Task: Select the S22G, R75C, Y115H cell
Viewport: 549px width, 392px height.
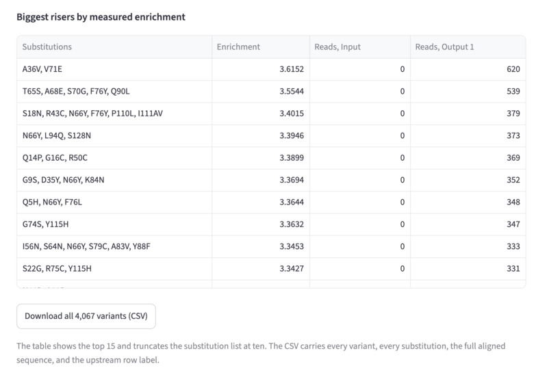Action: pyautogui.click(x=114, y=269)
